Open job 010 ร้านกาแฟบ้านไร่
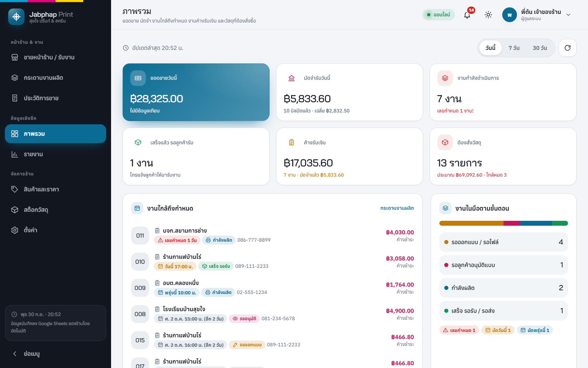The height and width of the screenshot is (368, 588). click(272, 262)
